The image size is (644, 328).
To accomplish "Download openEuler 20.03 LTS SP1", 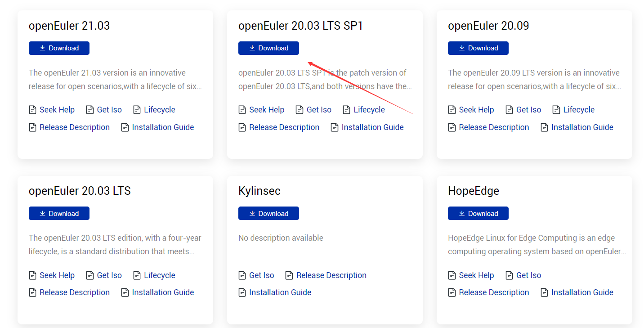I will pos(268,48).
